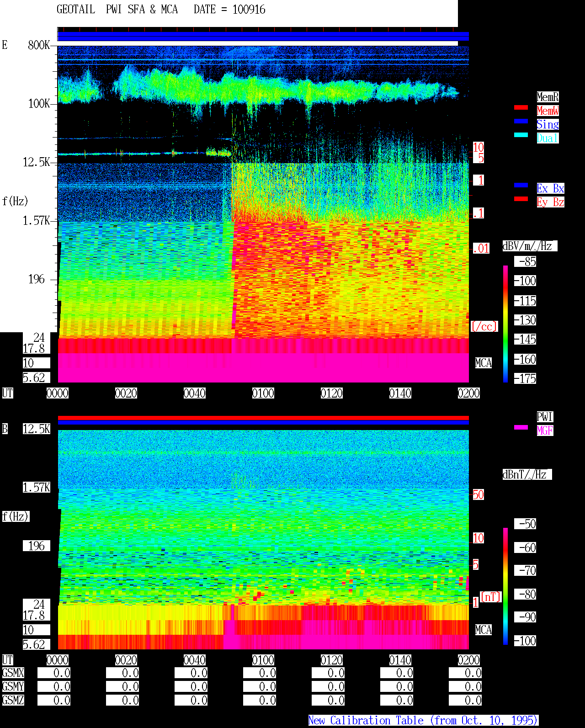The image size is (585, 728).
Task: Click the dBV/m color scale bar
Action: pyautogui.click(x=505, y=324)
